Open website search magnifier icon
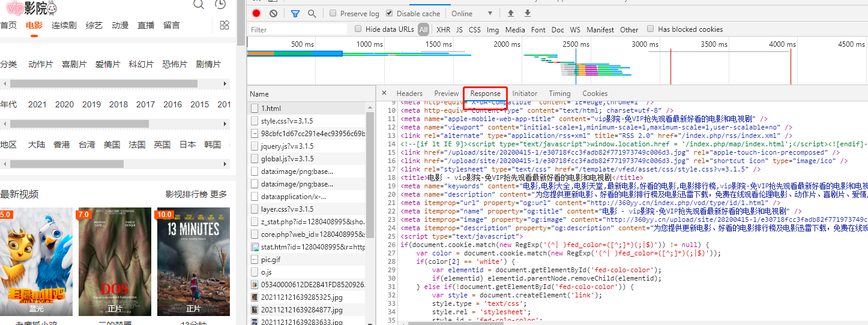The height and width of the screenshot is (325, 868). pos(199,4)
